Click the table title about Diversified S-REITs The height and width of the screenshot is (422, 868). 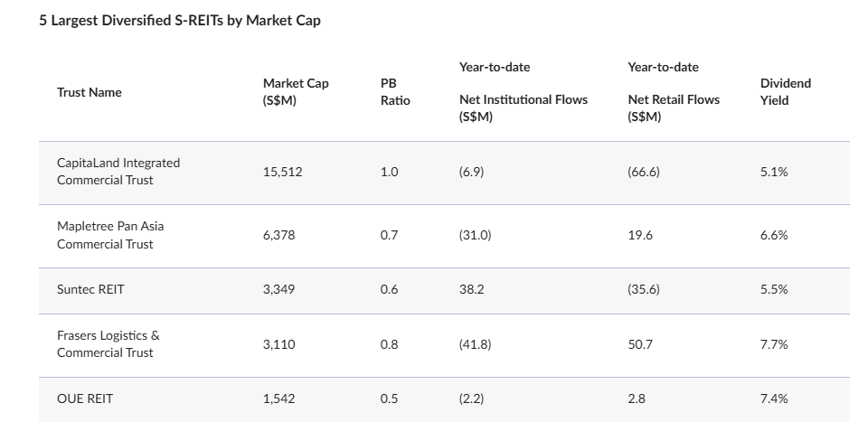coord(179,21)
